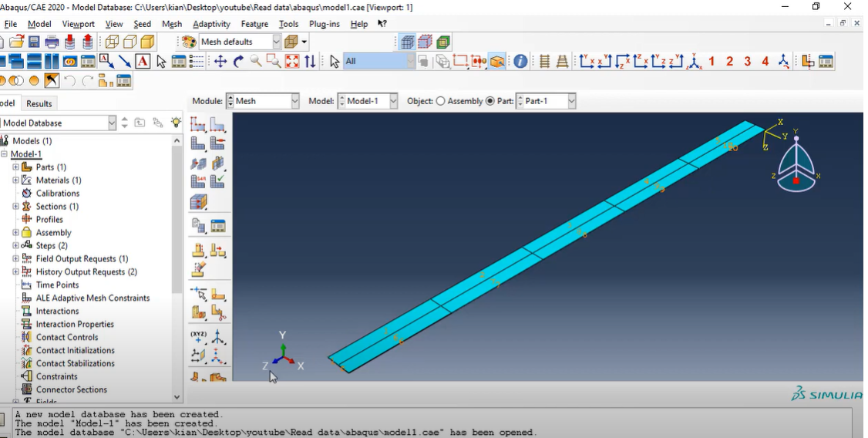Open the Part-1 dropdown list
This screenshot has width=868, height=438.
(x=572, y=101)
